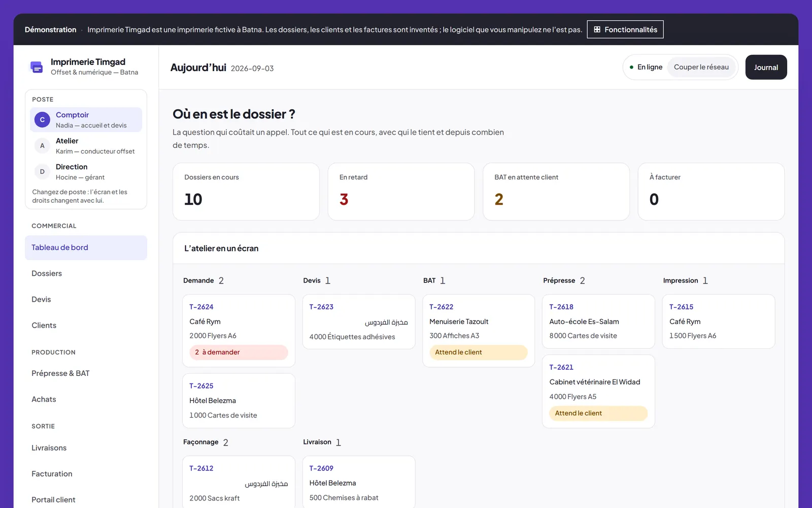Toggle Couper le réseau switch

pos(701,67)
